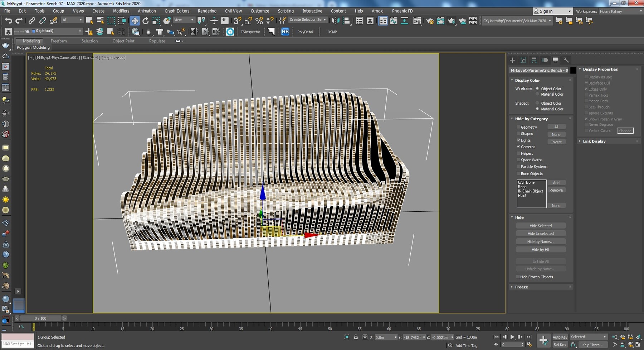Open the Select by Name dialog

(x=99, y=20)
